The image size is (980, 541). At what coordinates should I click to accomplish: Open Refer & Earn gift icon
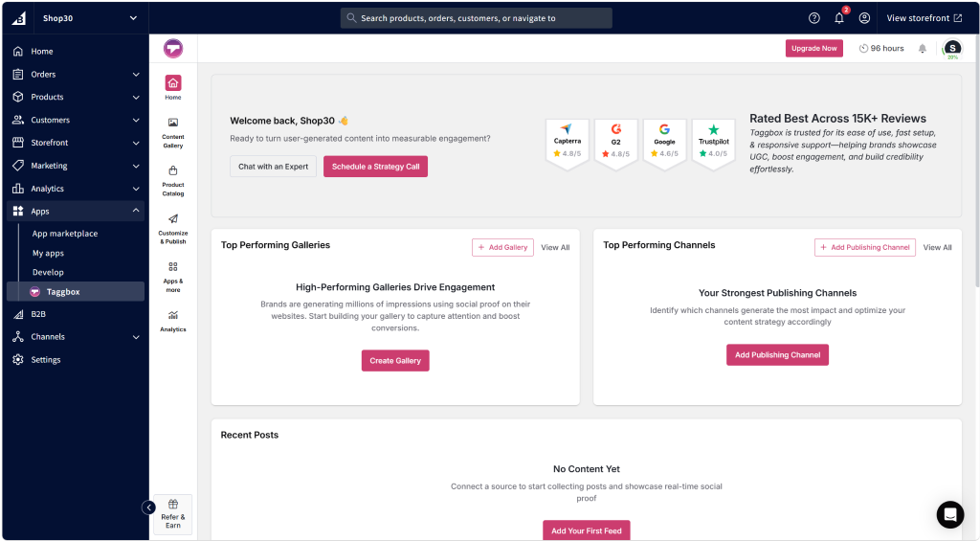(173, 514)
